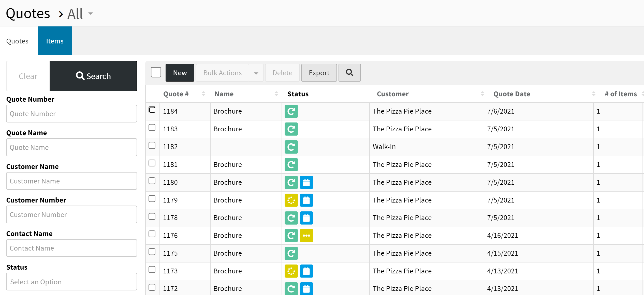The width and height of the screenshot is (644, 295).
Task: Click the Export button
Action: 319,73
